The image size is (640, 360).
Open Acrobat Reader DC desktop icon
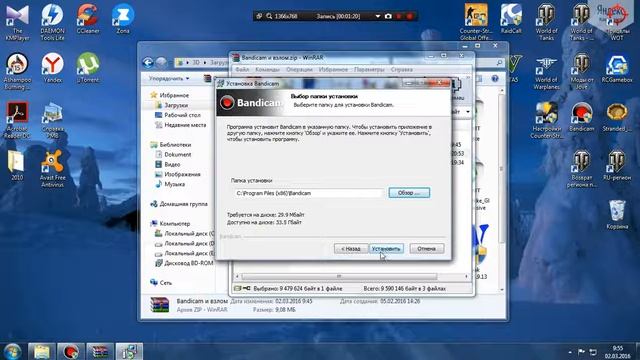point(17,120)
